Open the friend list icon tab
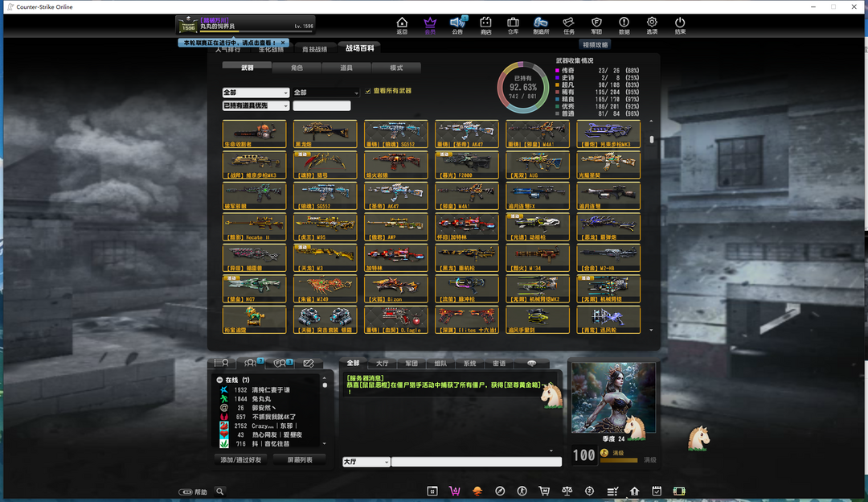 [x=222, y=363]
